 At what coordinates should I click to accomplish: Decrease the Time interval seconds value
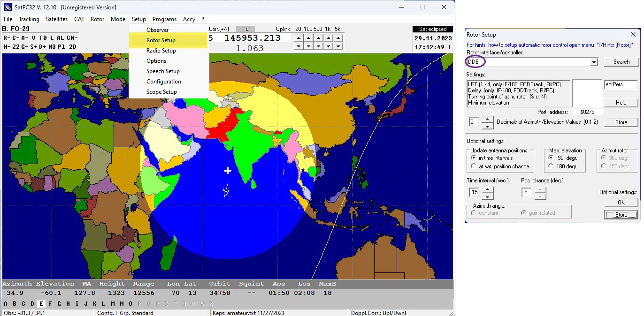(x=488, y=196)
